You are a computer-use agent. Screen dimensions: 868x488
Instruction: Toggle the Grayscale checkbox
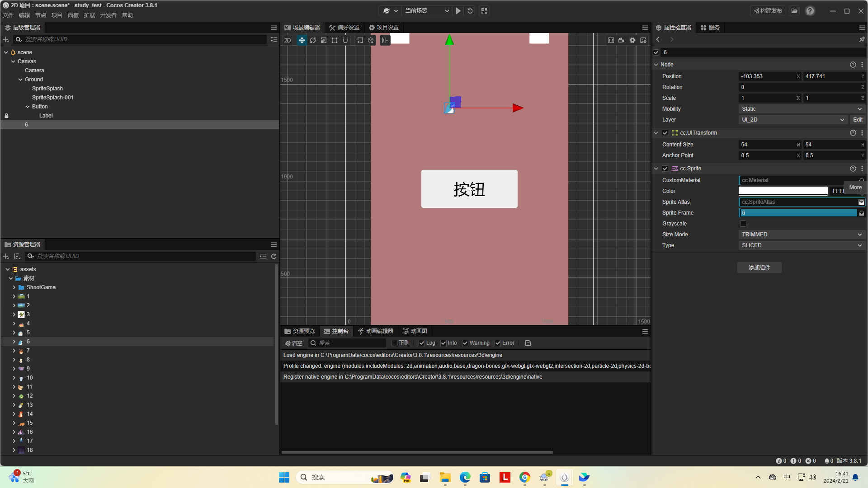click(x=743, y=224)
